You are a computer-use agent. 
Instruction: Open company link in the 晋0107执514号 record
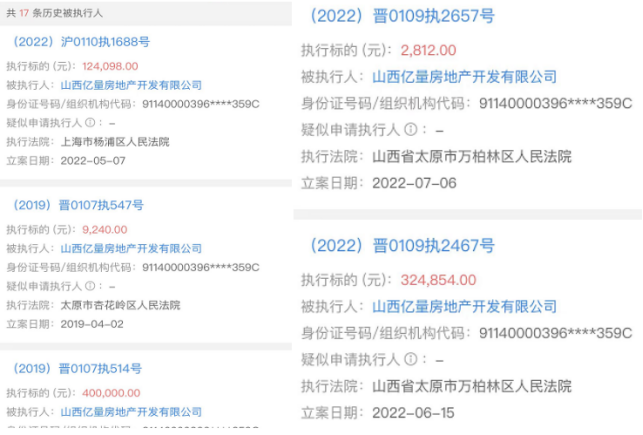tap(131, 412)
